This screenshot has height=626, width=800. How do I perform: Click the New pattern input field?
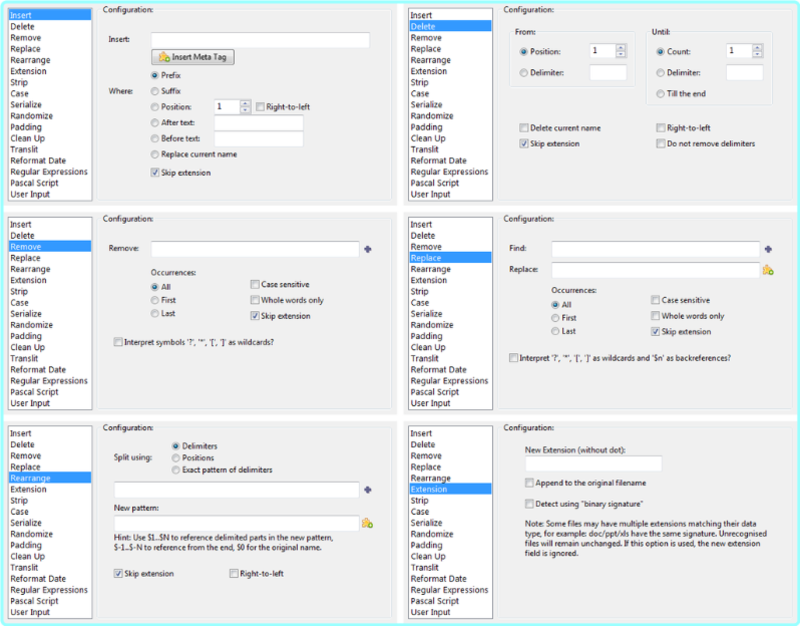point(237,523)
